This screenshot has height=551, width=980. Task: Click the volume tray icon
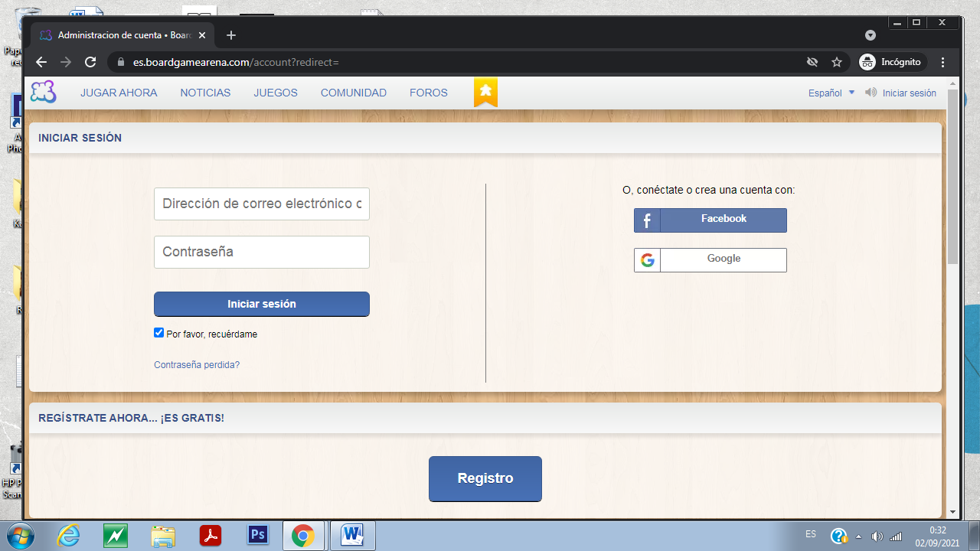coord(877,536)
